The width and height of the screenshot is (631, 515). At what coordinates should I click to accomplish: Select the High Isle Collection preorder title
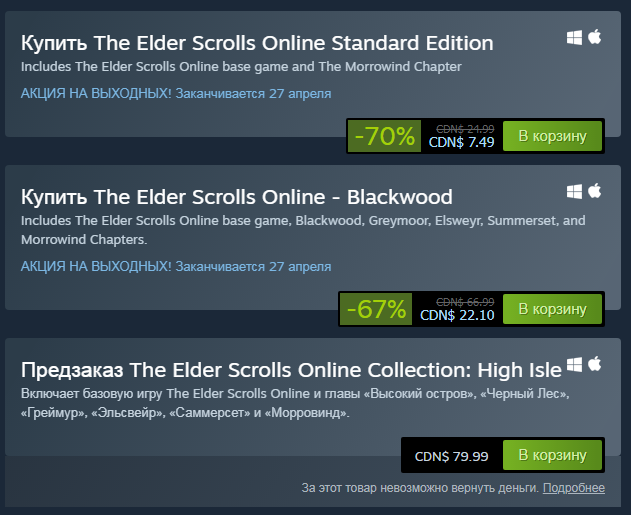click(291, 370)
